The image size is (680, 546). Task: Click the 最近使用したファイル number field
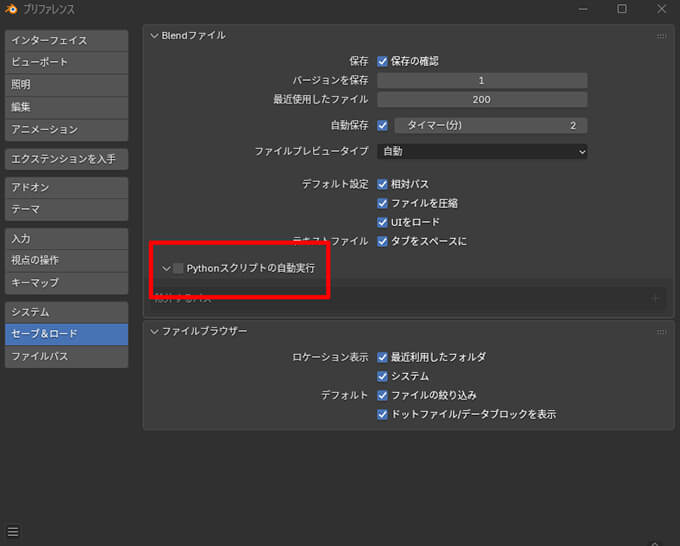pos(482,100)
